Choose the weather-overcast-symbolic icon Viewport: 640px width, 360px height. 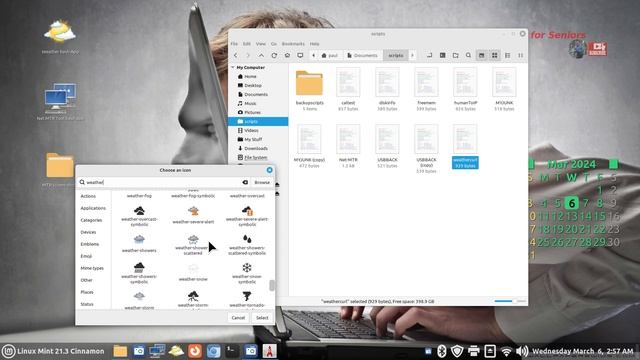click(139, 211)
